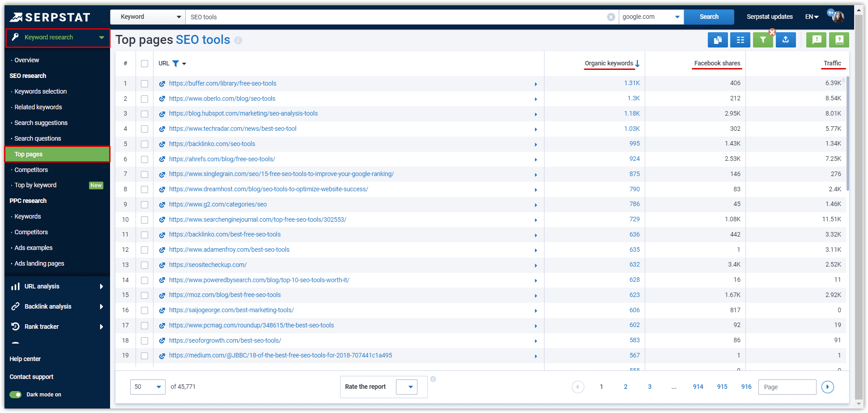
Task: Expand the google.com search engine dropdown
Action: 651,17
